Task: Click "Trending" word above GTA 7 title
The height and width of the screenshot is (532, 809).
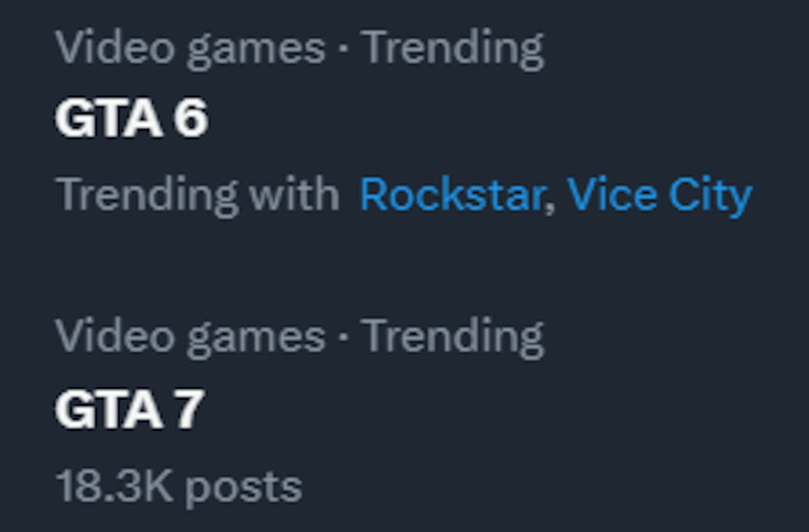Action: 452,336
